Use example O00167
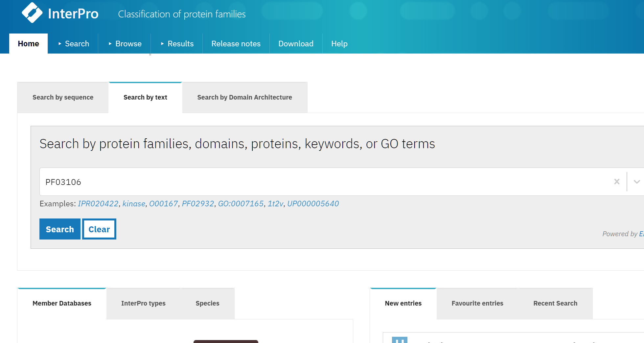Image resolution: width=644 pixels, height=343 pixels. tap(164, 204)
